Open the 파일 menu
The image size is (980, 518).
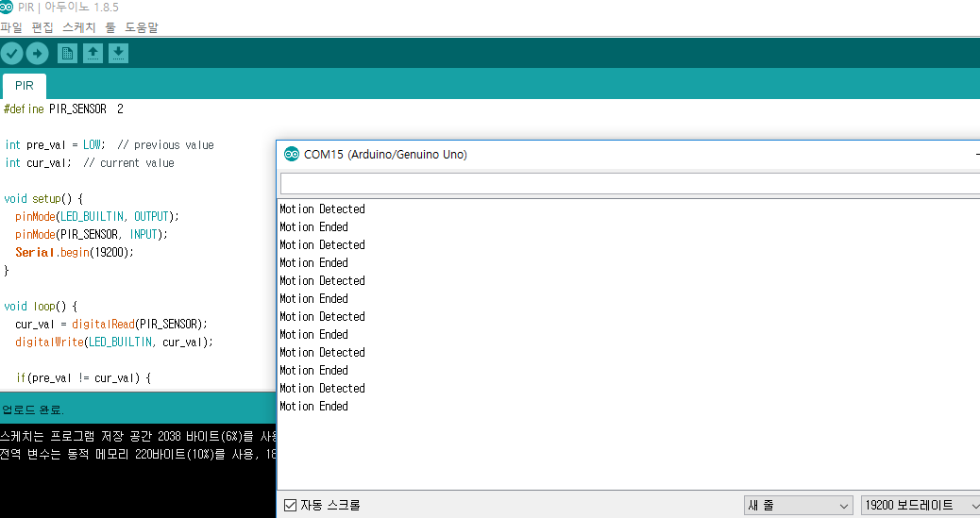[11, 27]
